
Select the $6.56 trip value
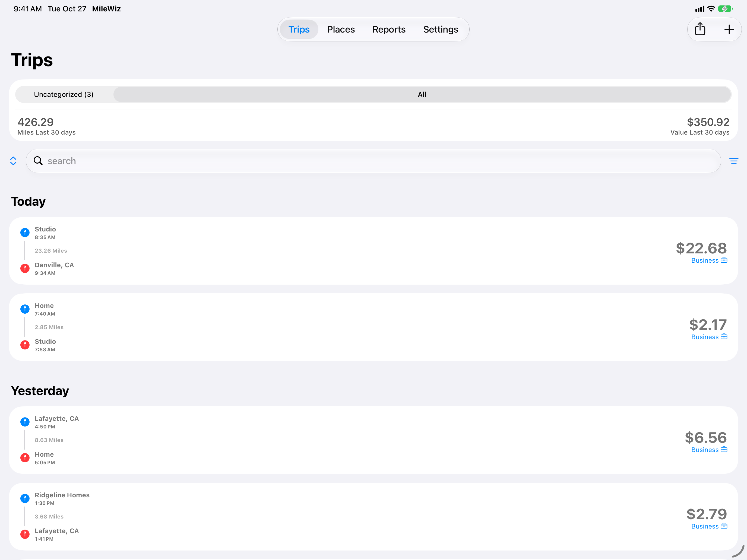706,437
